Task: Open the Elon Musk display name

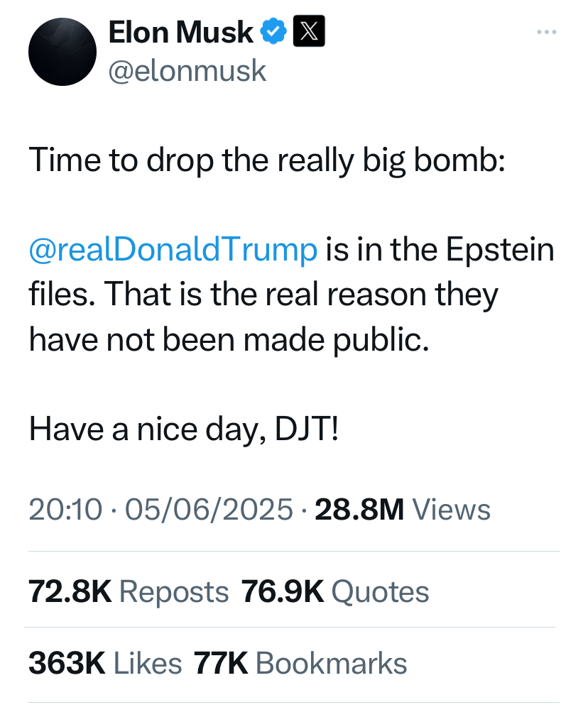Action: [x=181, y=32]
